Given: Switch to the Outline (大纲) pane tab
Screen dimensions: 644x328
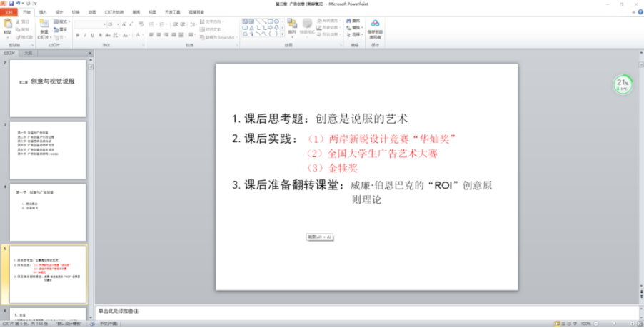Looking at the screenshot, I should 28,53.
